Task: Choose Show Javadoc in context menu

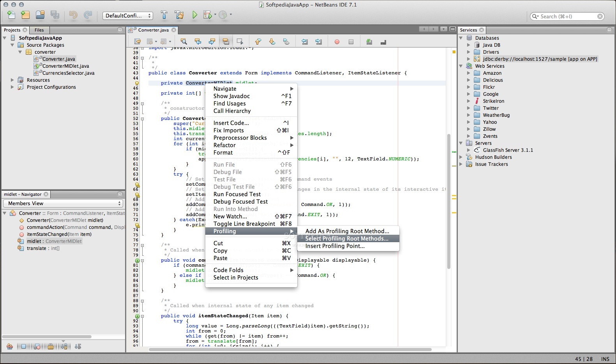Action: (251, 96)
